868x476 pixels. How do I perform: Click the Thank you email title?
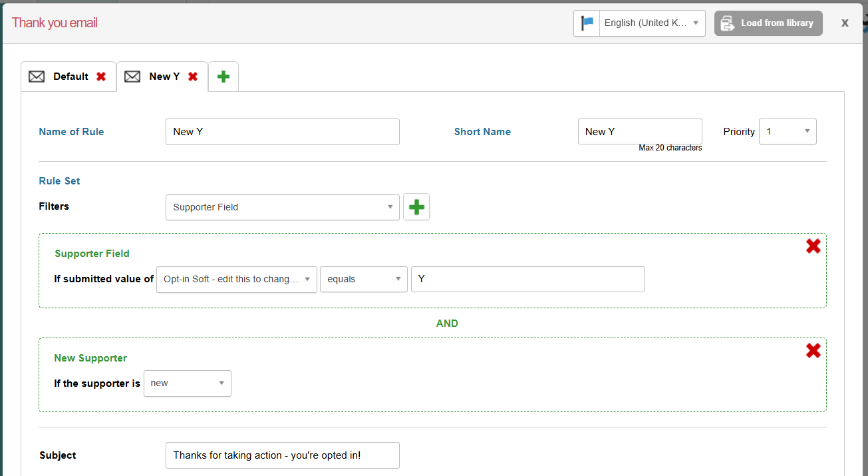[55, 23]
